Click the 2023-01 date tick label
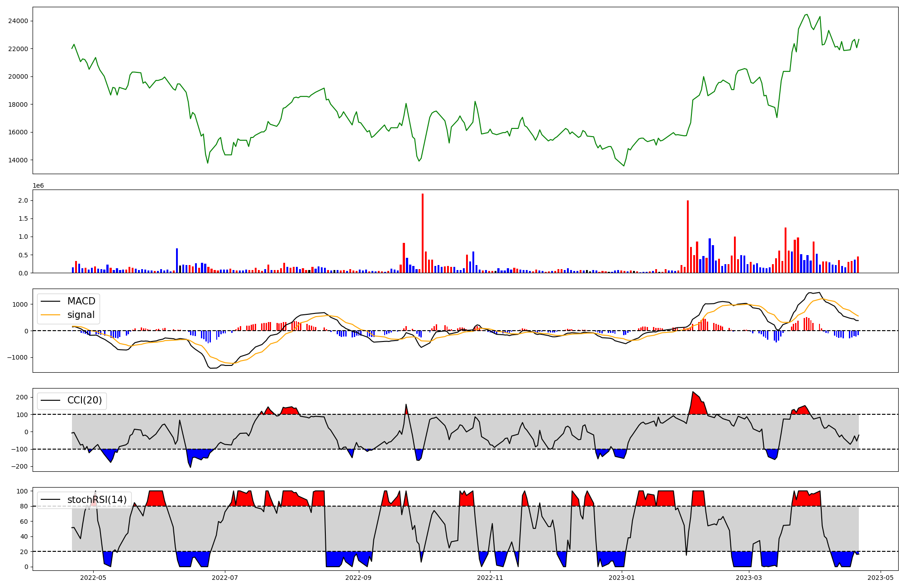Viewport: 905px width, 588px height. [622, 578]
